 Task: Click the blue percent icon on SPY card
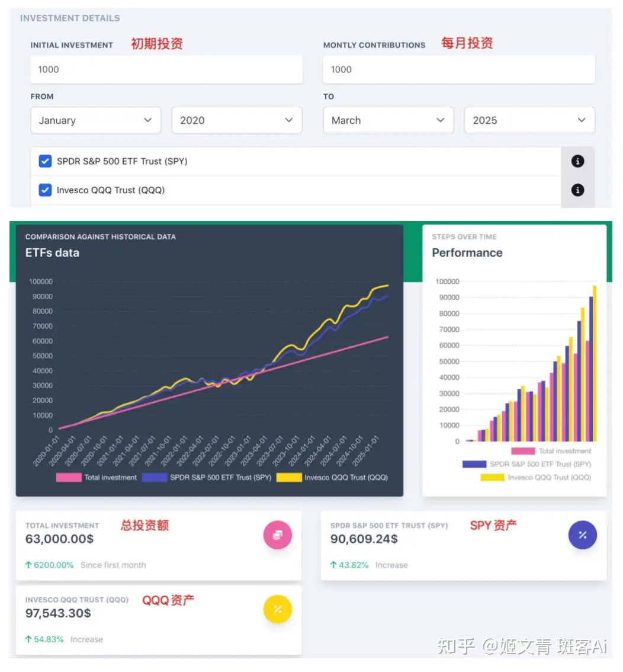[x=582, y=535]
